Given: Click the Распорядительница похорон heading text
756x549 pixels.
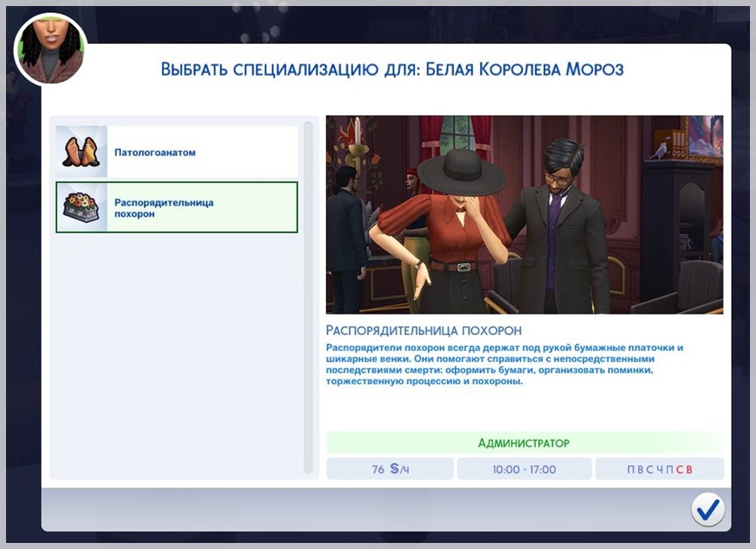Looking at the screenshot, I should coord(424,330).
